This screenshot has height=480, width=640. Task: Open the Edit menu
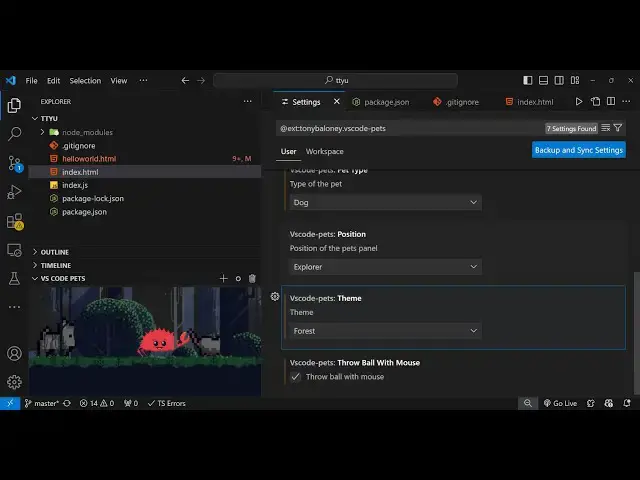[x=53, y=80]
